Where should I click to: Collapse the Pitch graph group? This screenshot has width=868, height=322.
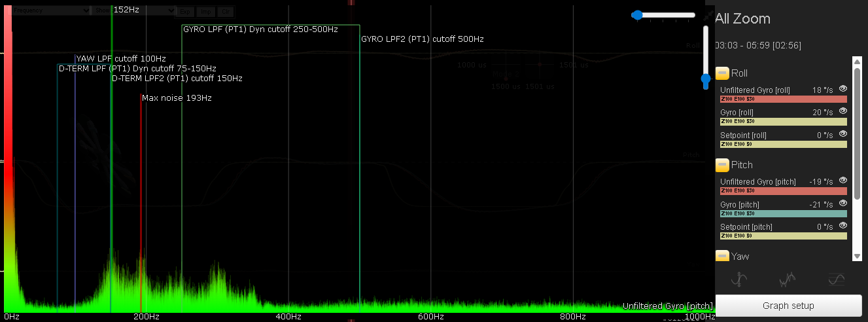[x=722, y=165]
